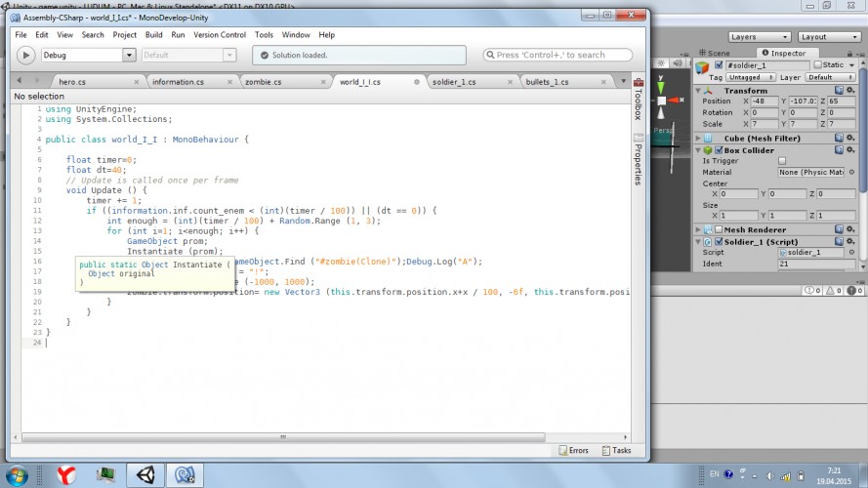Screen dimensions: 868x488
Task: Enable the Mesh Renderer component checkbox
Action: tap(719, 229)
